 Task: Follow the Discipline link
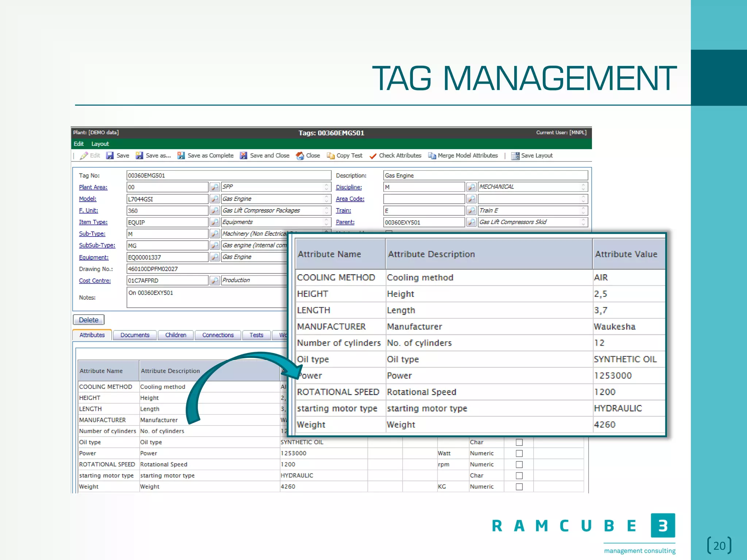tap(349, 187)
